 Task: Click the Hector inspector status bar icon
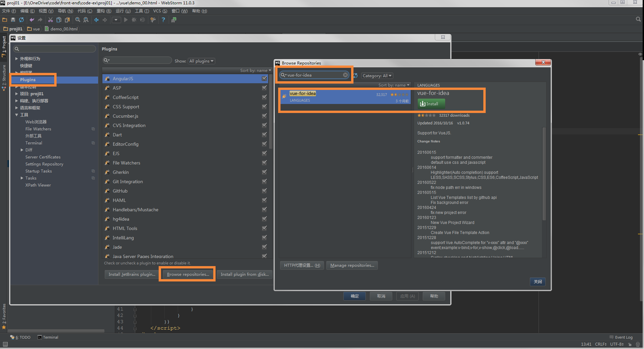point(638,344)
